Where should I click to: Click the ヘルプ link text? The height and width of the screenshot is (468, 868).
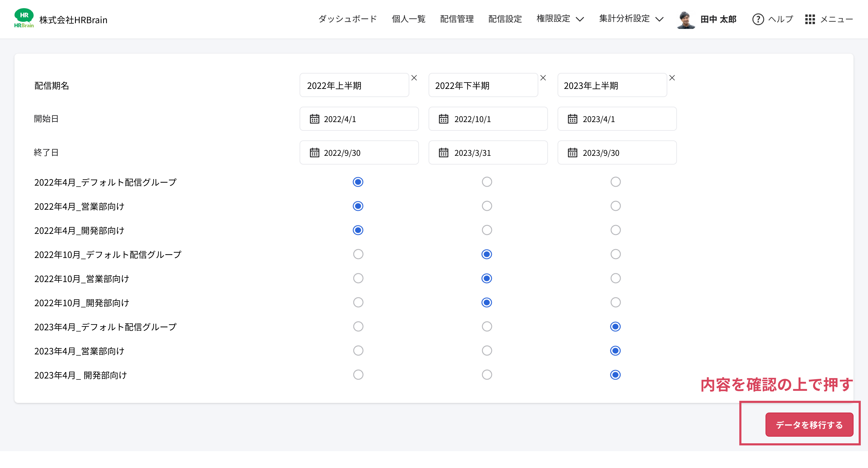point(781,19)
